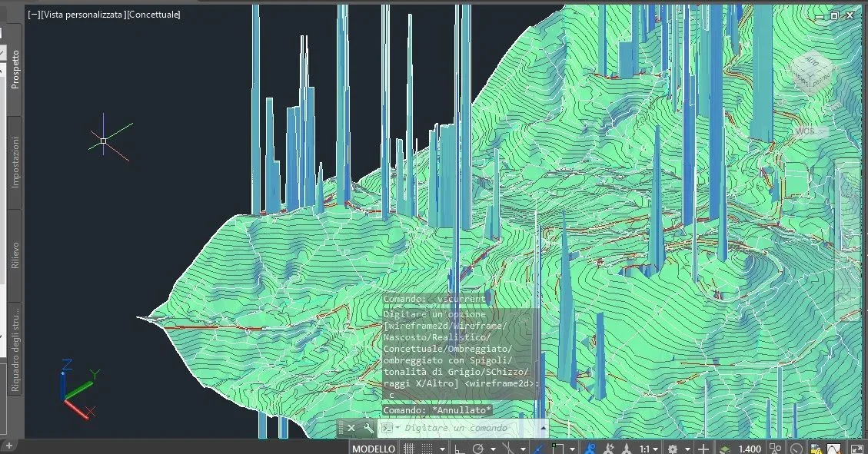Open object snap settings dropdown
Image resolution: width=868 pixels, height=454 pixels.
click(x=573, y=449)
